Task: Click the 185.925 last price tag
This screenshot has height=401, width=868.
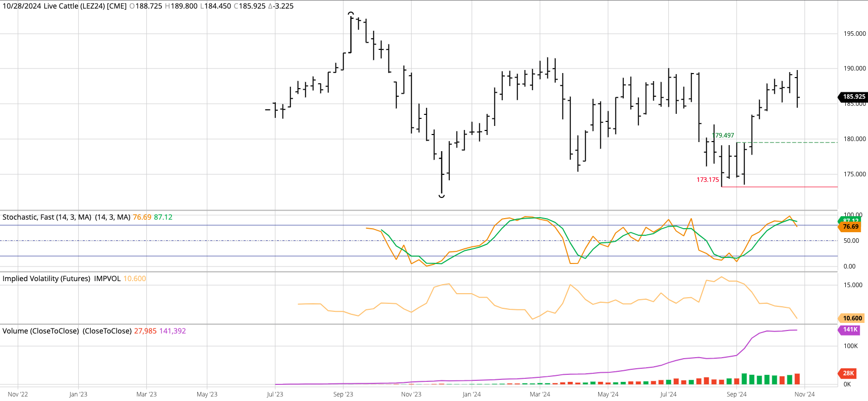Action: pyautogui.click(x=853, y=97)
